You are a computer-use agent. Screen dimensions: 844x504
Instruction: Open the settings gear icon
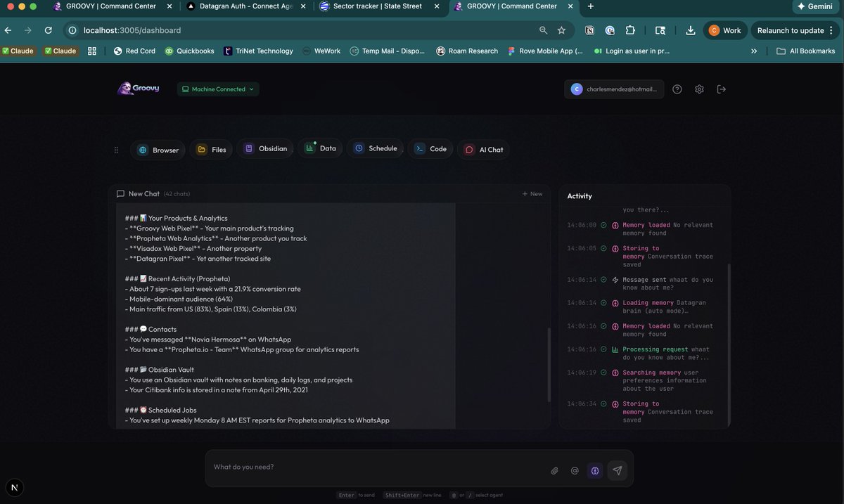pos(699,89)
